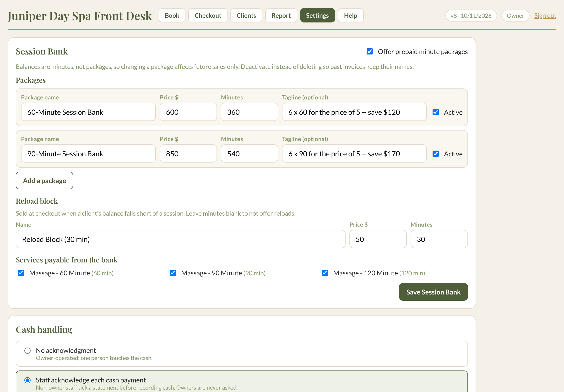Open the Book tab
Image resolution: width=564 pixels, height=392 pixels.
pyautogui.click(x=172, y=16)
